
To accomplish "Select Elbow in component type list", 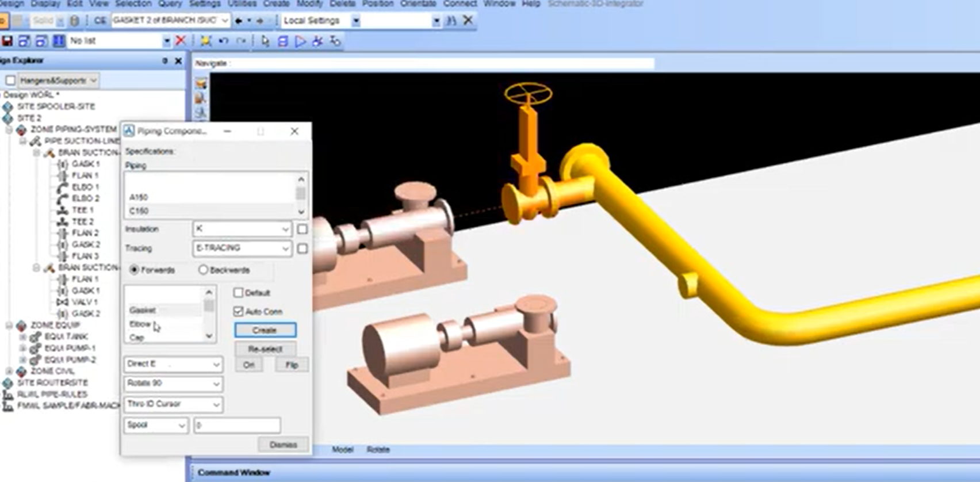I will click(140, 324).
